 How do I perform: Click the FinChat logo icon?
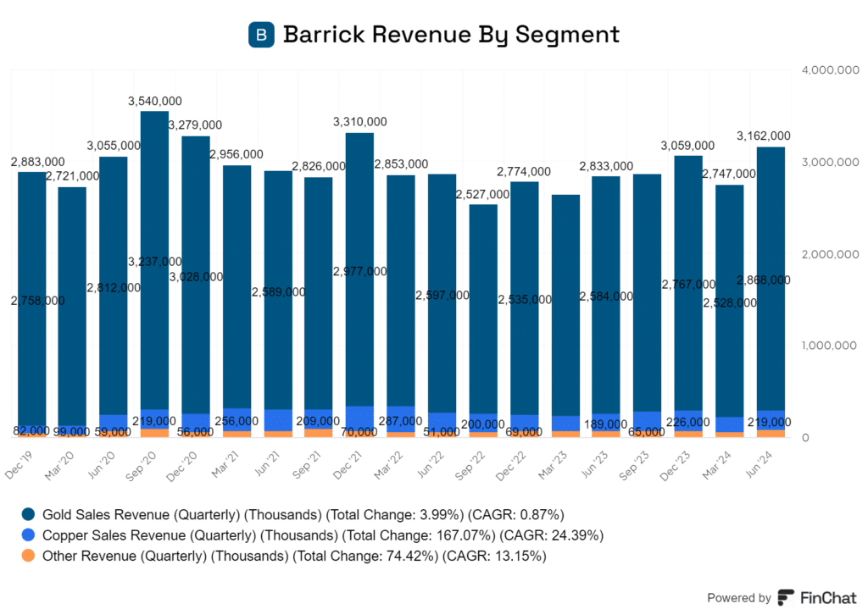(x=787, y=597)
